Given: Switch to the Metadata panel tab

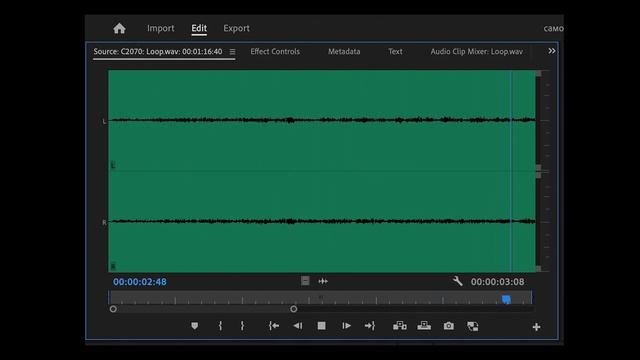Looking at the screenshot, I should click(x=344, y=51).
